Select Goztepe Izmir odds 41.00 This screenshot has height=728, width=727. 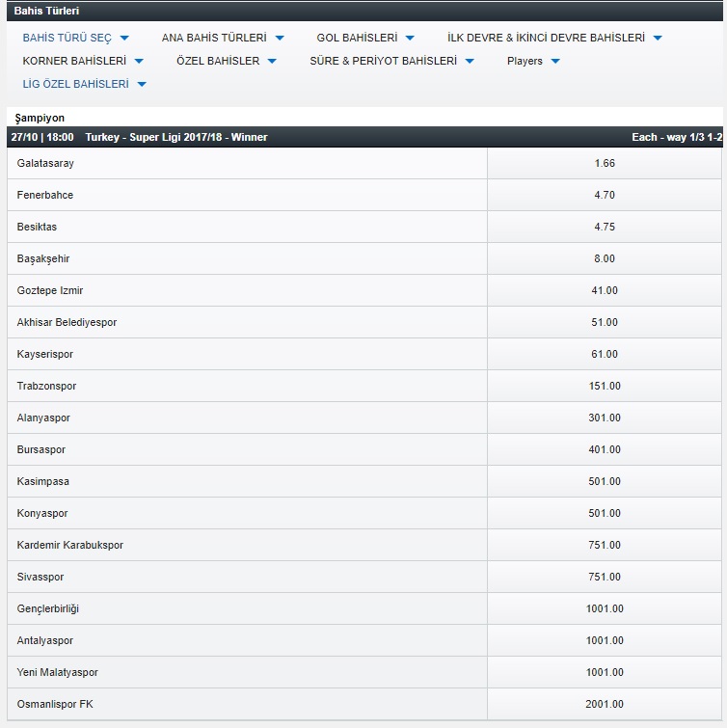point(605,290)
